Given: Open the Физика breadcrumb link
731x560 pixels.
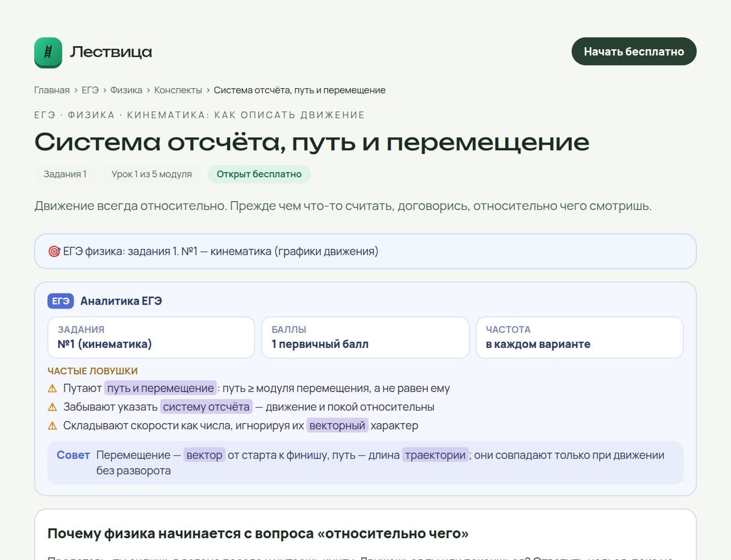Looking at the screenshot, I should point(126,90).
